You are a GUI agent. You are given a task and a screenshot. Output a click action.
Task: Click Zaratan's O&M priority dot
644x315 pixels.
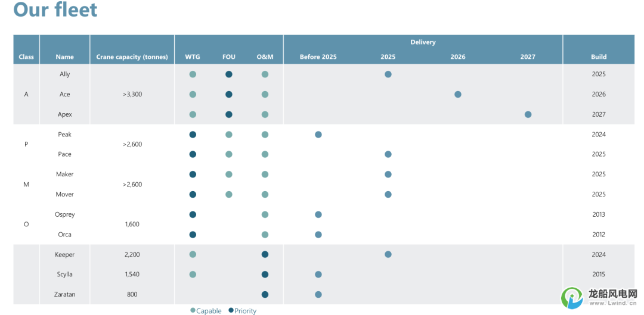tap(265, 294)
